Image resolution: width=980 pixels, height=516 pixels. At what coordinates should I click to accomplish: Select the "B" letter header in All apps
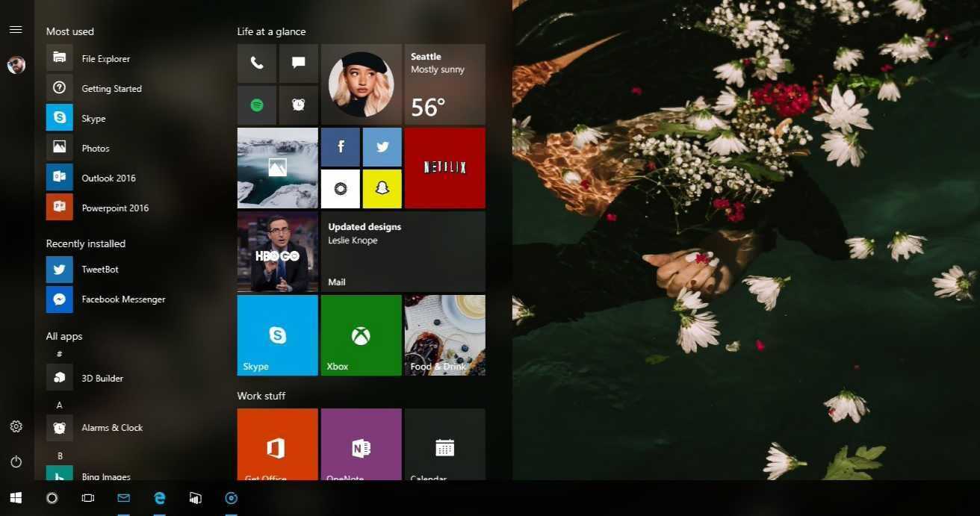(60, 456)
